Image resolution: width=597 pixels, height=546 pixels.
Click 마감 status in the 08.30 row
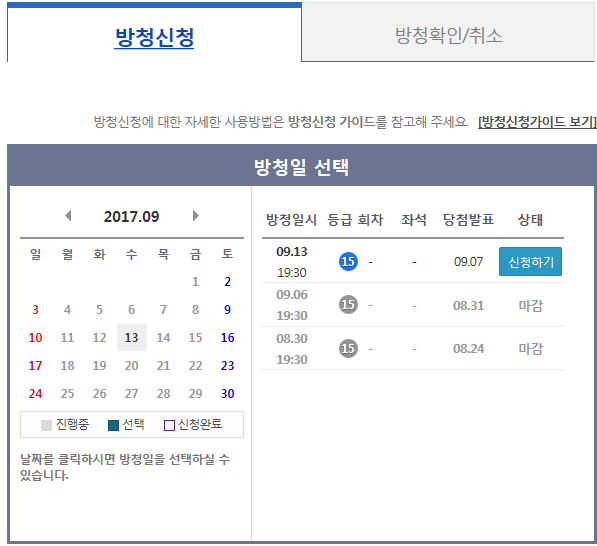point(530,348)
